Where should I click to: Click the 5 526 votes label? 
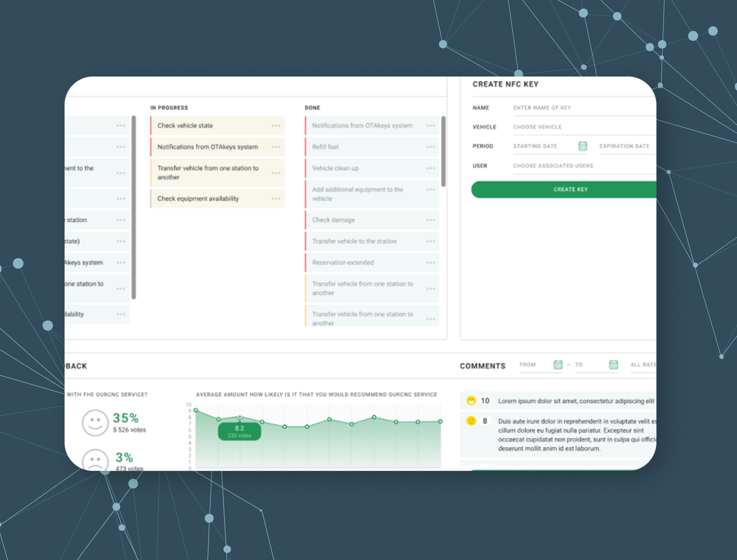click(129, 430)
